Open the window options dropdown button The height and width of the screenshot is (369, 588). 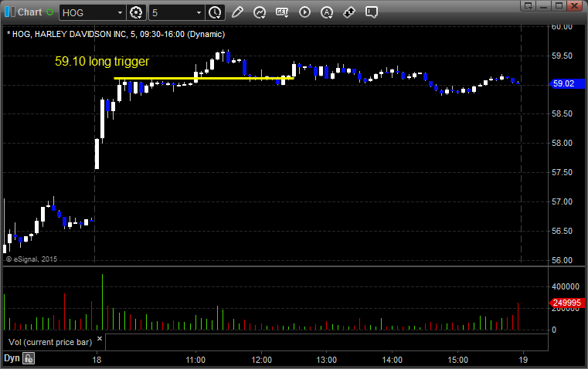[528, 5]
